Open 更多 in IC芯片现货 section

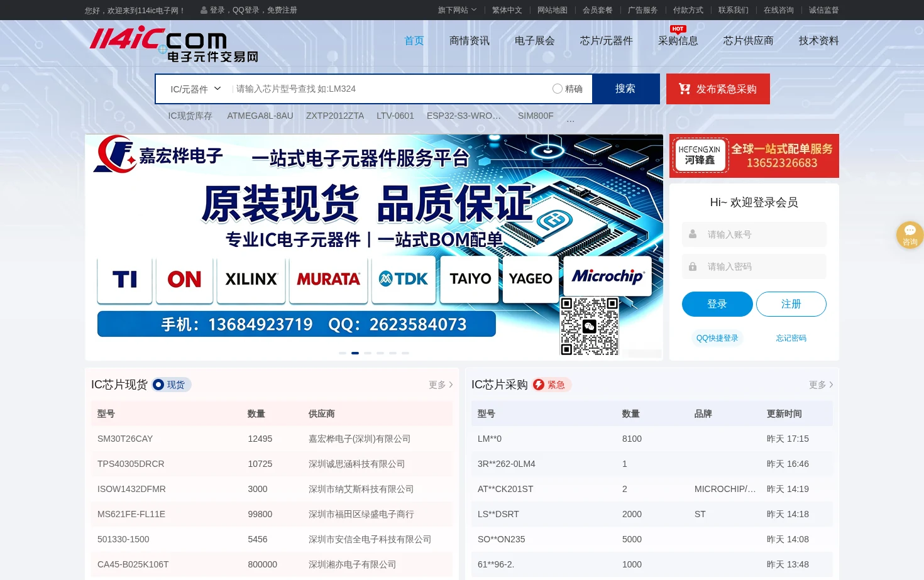pos(441,385)
